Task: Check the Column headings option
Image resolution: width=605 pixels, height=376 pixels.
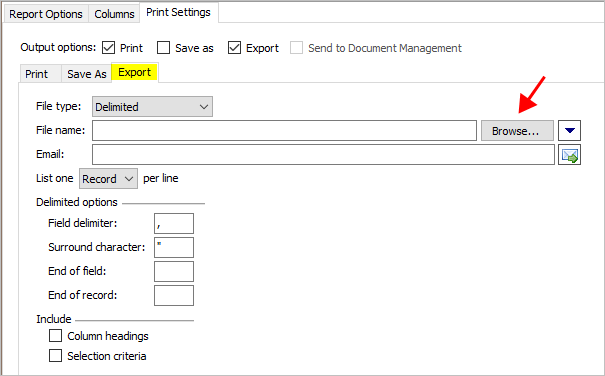Action: tap(56, 336)
